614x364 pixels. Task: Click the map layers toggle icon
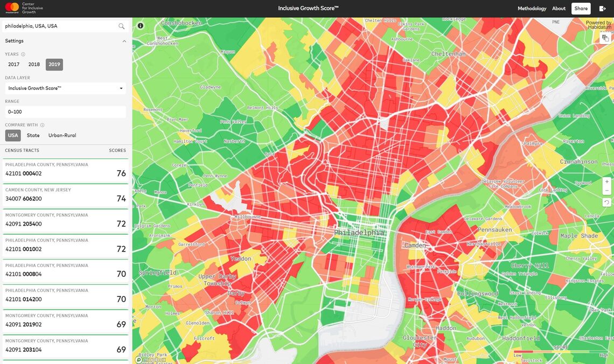point(606,38)
